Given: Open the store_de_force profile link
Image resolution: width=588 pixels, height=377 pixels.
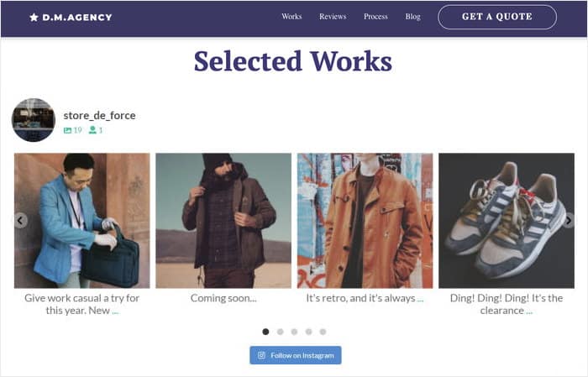Looking at the screenshot, I should coord(99,116).
